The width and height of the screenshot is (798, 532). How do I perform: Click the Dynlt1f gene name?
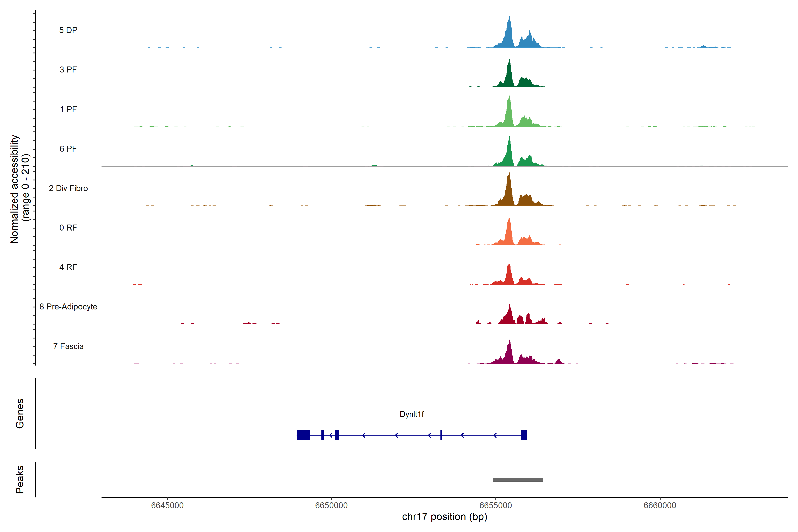(412, 414)
